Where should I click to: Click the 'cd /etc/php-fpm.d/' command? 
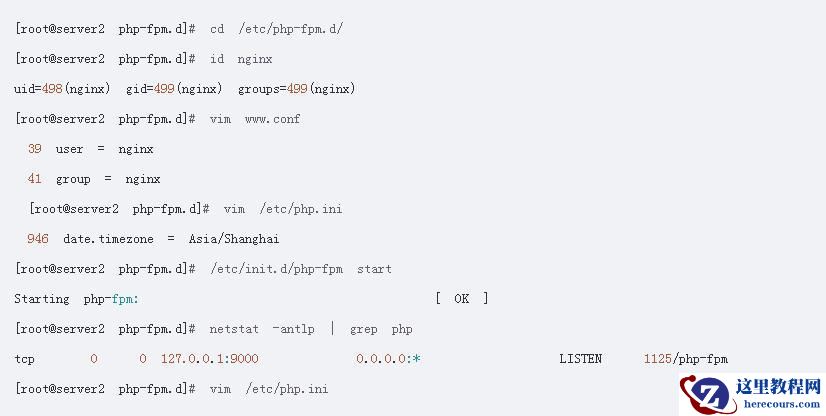pyautogui.click(x=275, y=29)
